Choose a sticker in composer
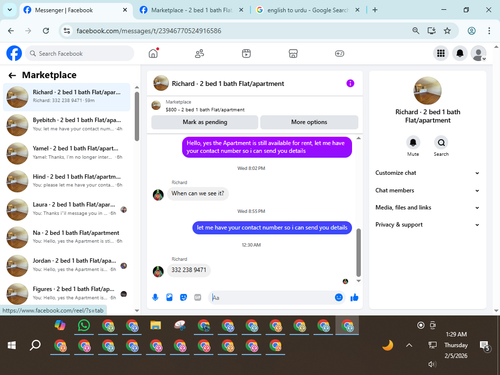 (x=183, y=297)
